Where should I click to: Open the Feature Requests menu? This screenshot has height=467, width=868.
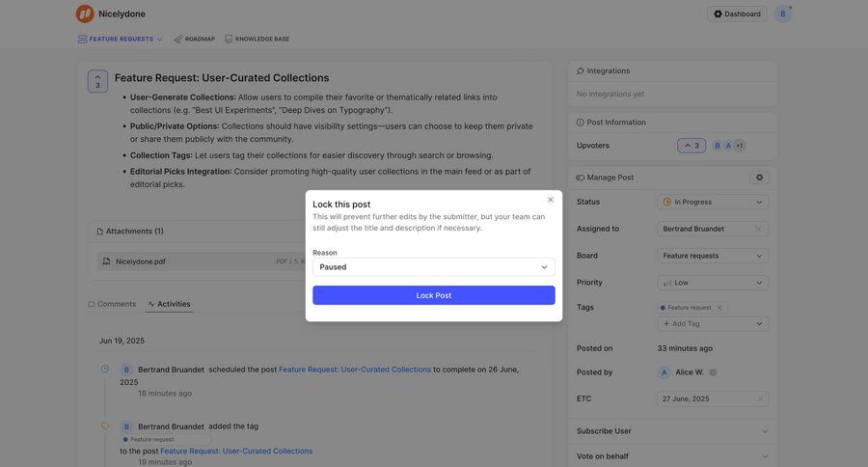click(121, 39)
